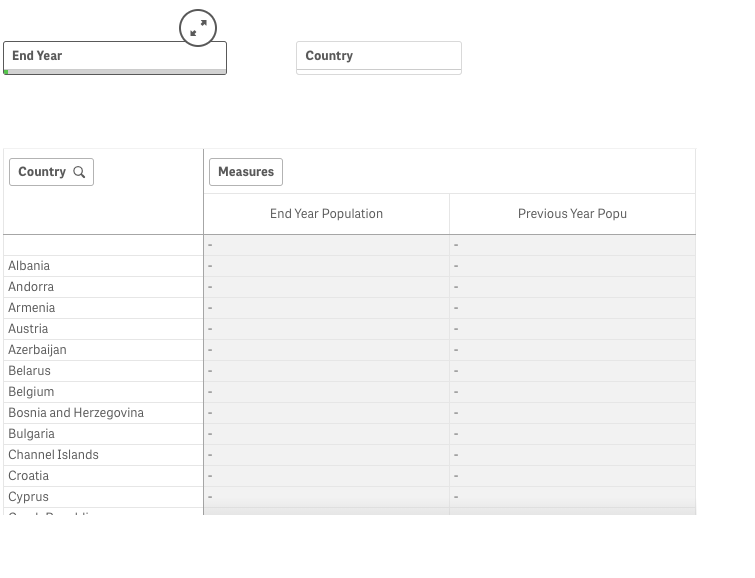The width and height of the screenshot is (755, 578).
Task: Click the Croatia row
Action: point(28,476)
